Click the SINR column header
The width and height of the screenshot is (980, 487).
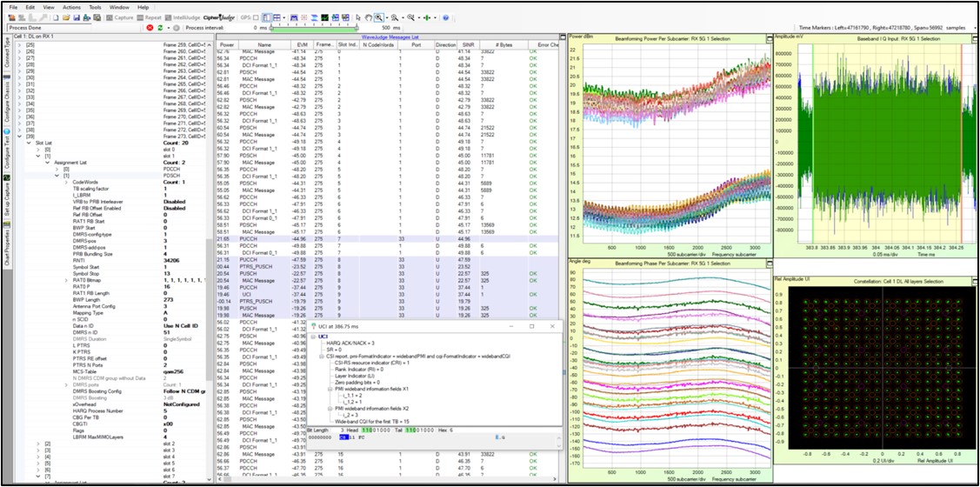[468, 45]
